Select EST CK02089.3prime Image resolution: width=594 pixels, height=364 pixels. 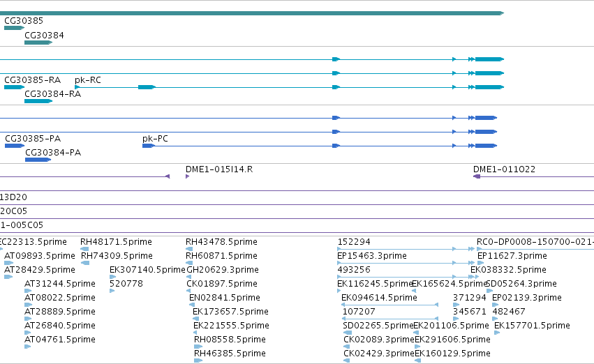click(x=379, y=340)
